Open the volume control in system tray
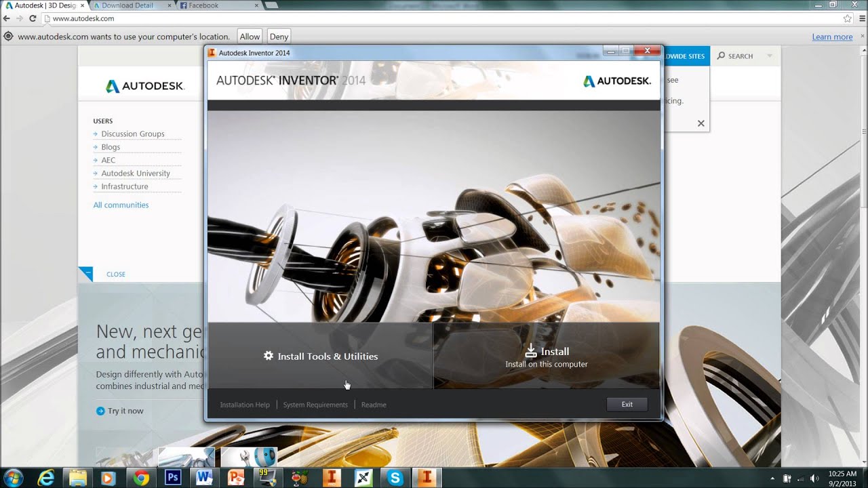The image size is (868, 488). click(x=814, y=479)
